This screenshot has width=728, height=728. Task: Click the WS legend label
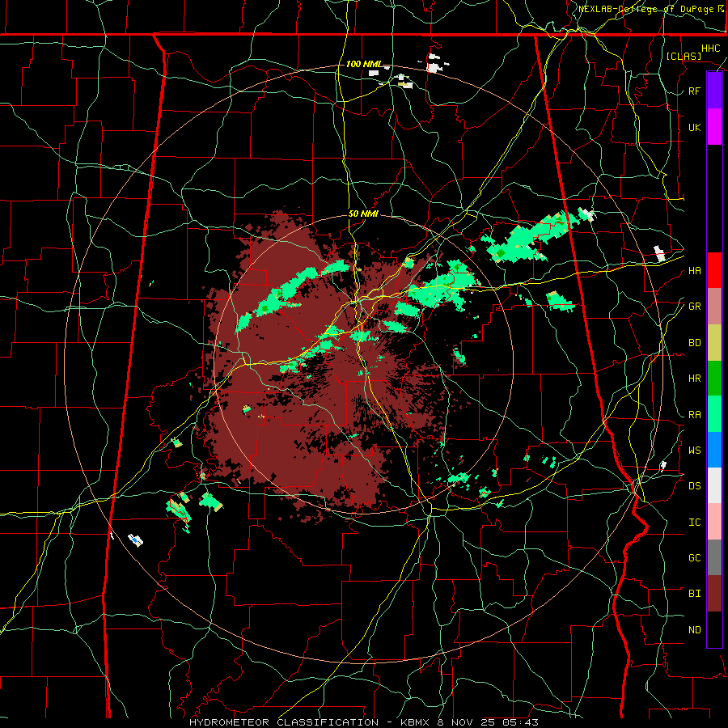[x=694, y=451]
